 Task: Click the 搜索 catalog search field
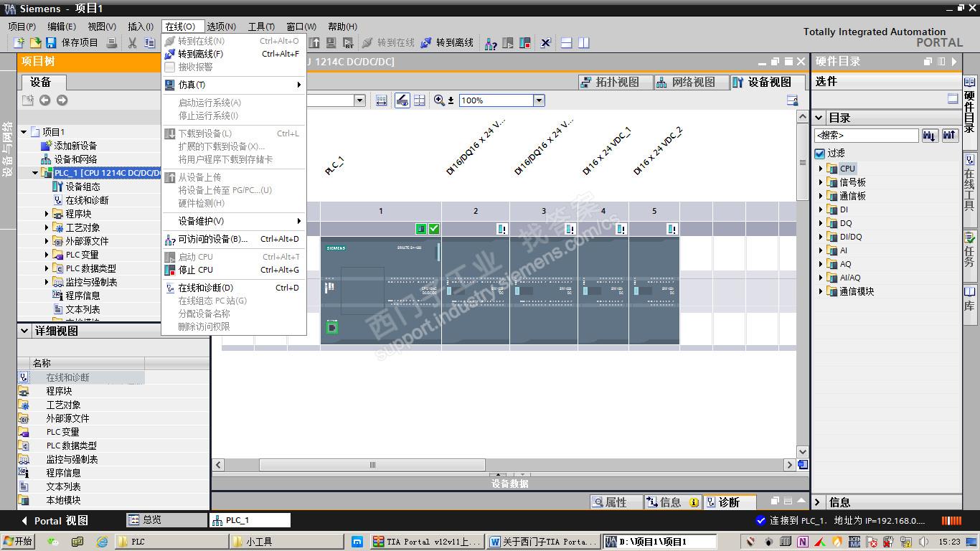point(867,135)
